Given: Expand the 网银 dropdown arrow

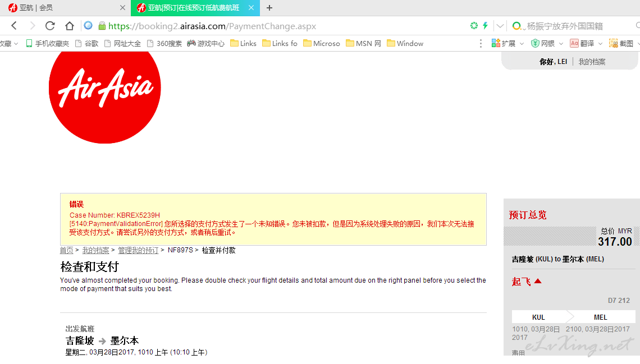Looking at the screenshot, I should pyautogui.click(x=561, y=44).
